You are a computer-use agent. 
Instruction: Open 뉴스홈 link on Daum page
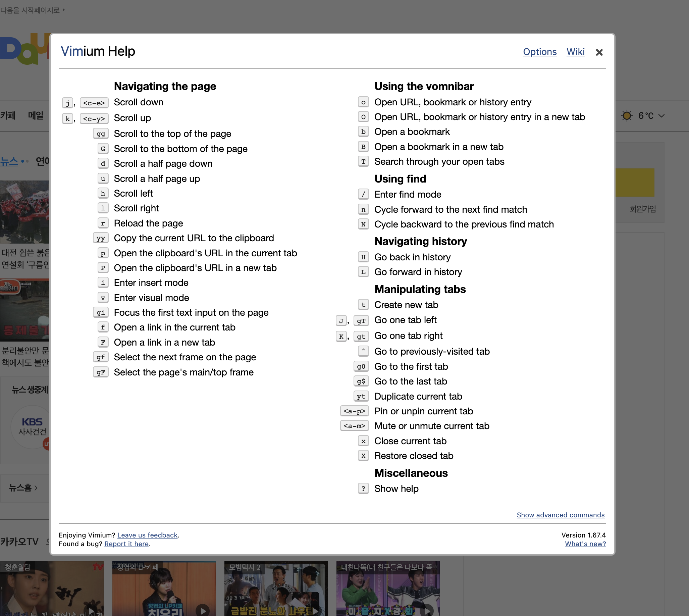(23, 487)
